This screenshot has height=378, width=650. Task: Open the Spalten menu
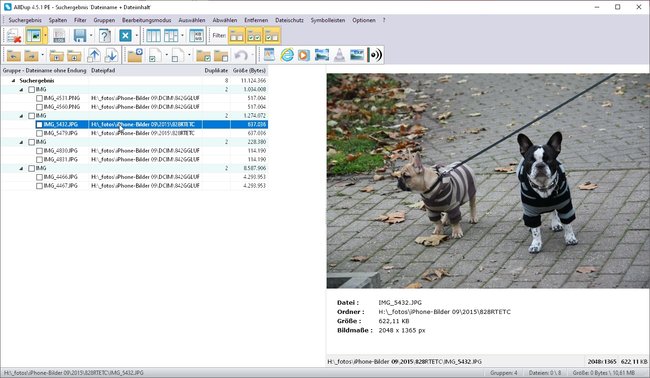(58, 20)
